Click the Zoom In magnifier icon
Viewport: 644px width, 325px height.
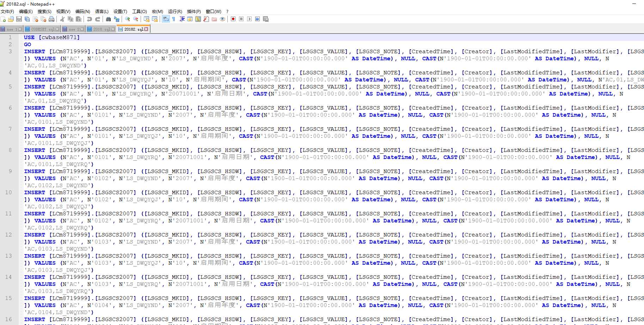pyautogui.click(x=127, y=19)
